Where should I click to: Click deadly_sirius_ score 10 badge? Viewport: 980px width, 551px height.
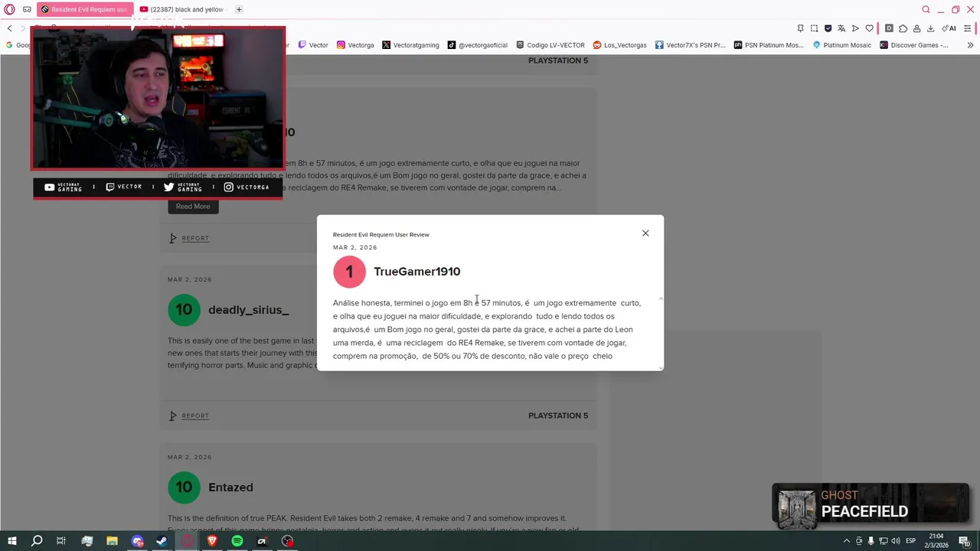pos(184,310)
